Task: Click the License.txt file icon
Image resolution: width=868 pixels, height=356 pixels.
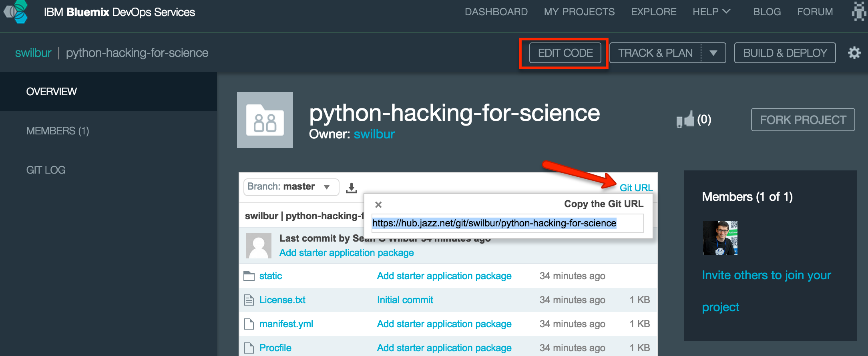Action: click(x=249, y=300)
